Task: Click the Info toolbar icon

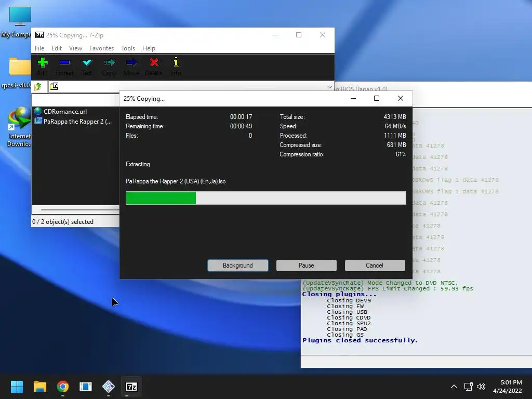Action: [x=176, y=66]
